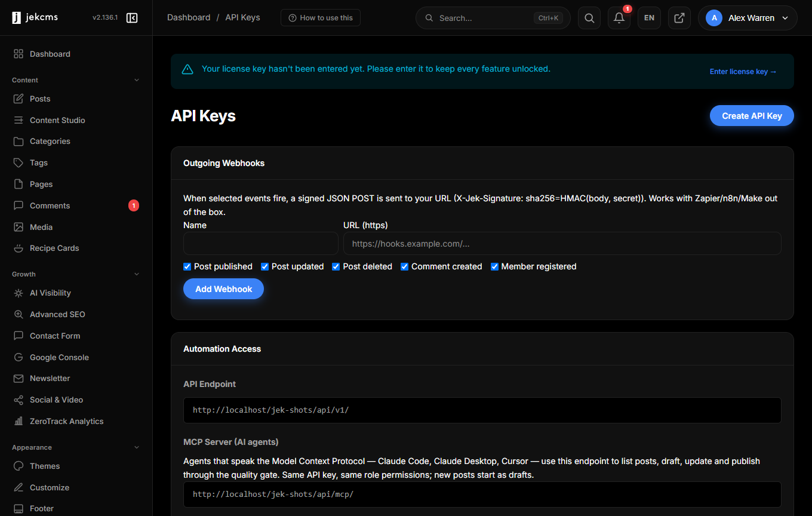The height and width of the screenshot is (516, 812).
Task: Collapse the Growth sidebar section
Action: click(136, 274)
